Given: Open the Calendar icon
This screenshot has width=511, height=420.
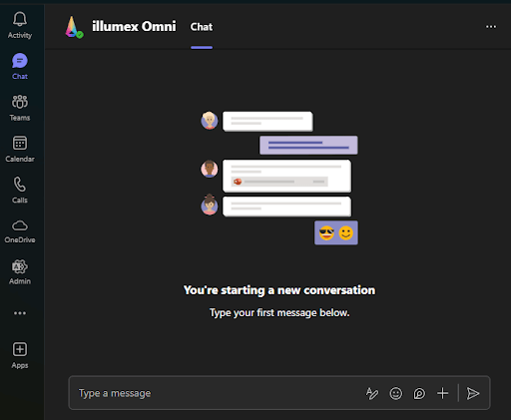Looking at the screenshot, I should point(20,144).
